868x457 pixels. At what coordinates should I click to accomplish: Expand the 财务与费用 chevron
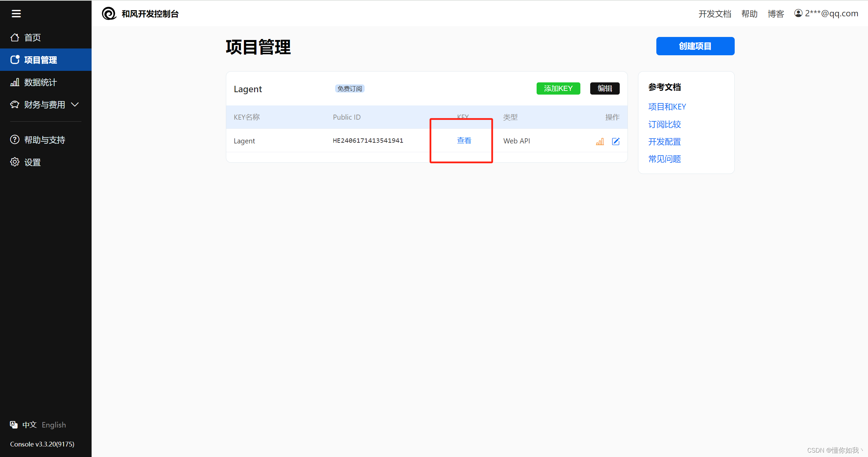(x=75, y=104)
